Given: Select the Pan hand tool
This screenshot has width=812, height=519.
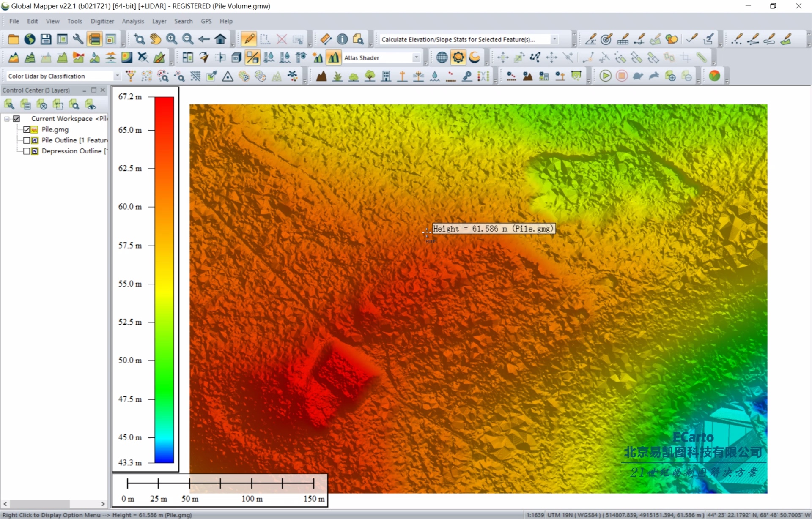Looking at the screenshot, I should [155, 39].
